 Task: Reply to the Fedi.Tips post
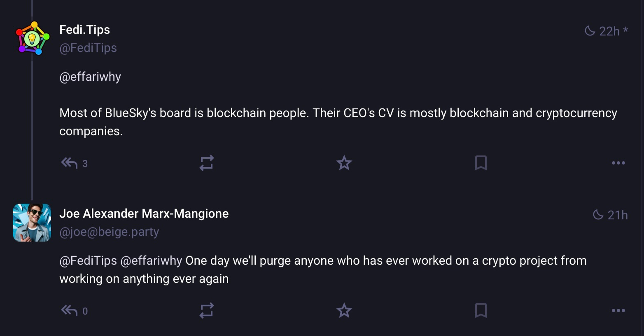coord(70,163)
